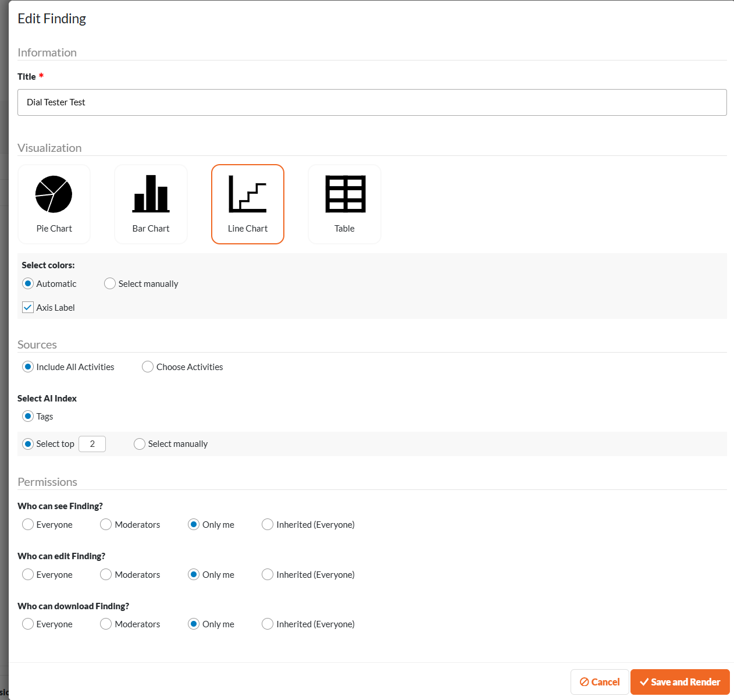Choose Select manually for AI index
This screenshot has height=700, width=734.
[140, 444]
